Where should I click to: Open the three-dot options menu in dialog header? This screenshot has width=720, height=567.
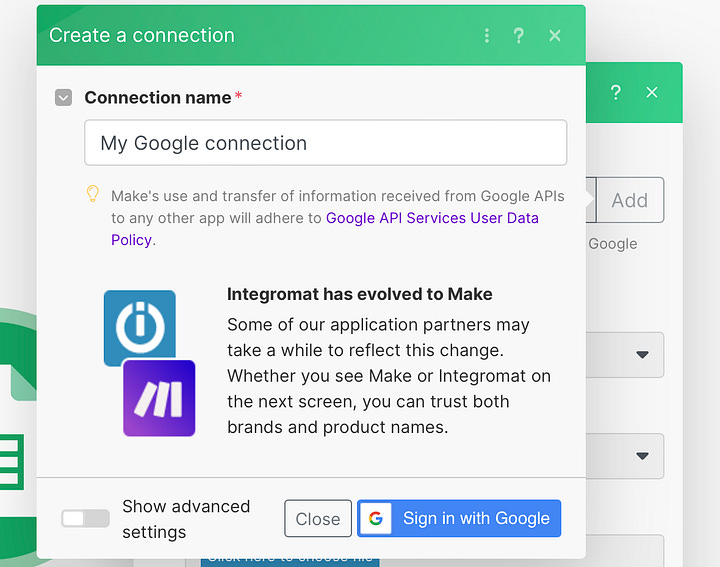[487, 35]
